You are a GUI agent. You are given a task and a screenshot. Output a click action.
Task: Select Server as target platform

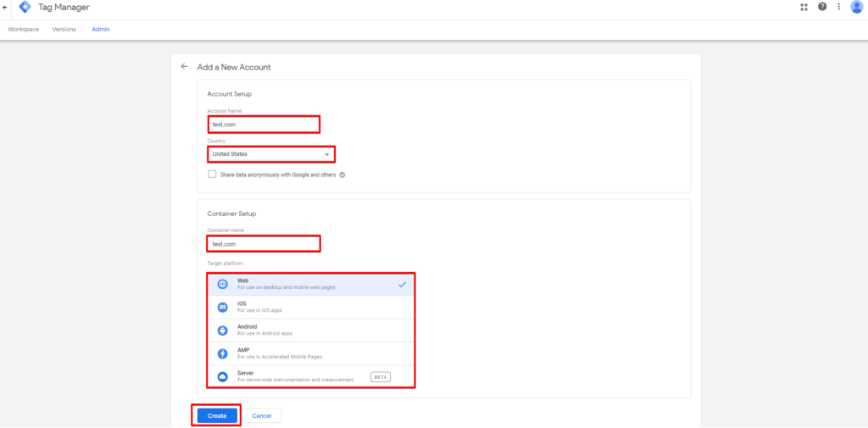311,376
